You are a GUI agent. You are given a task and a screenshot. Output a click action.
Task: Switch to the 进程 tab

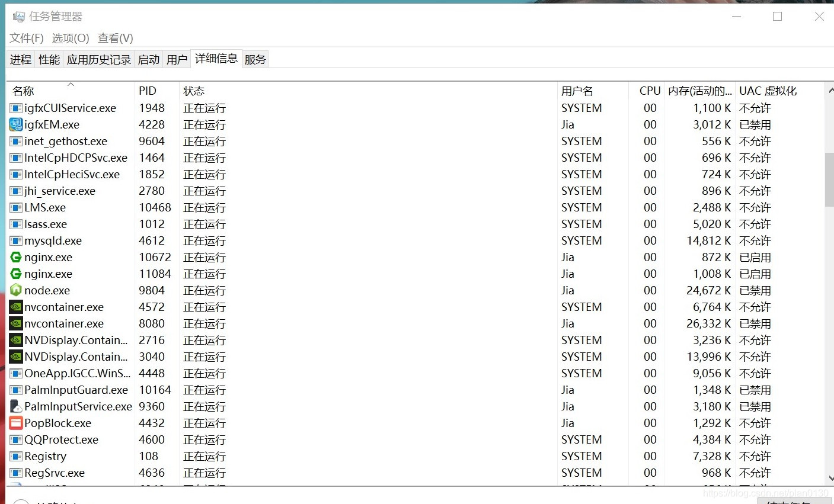[20, 59]
